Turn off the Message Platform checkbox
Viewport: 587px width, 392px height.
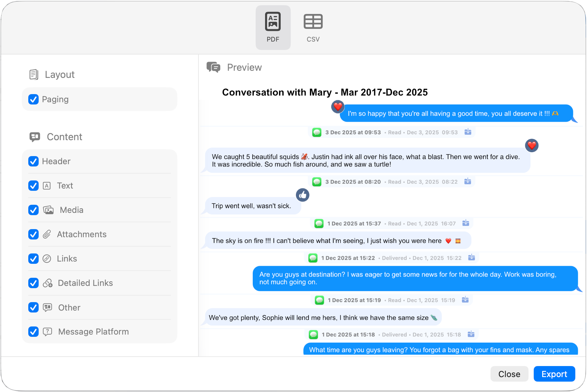pos(33,332)
